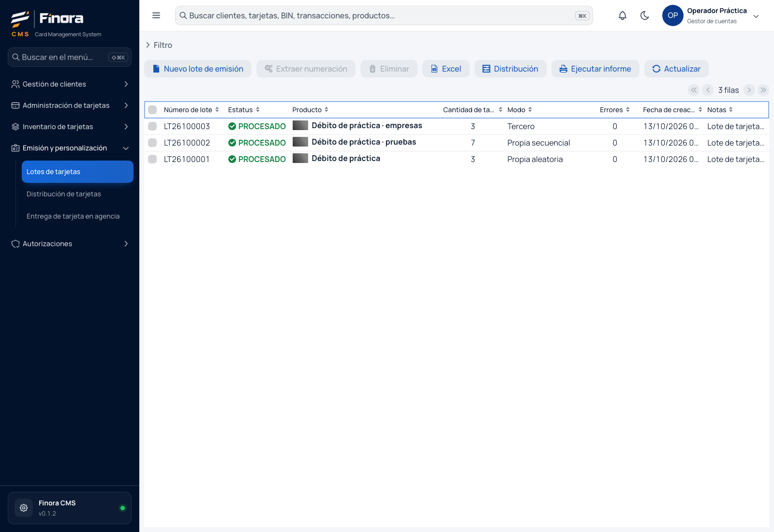Image resolution: width=774 pixels, height=532 pixels.
Task: Go to the first page of results
Action: (694, 90)
